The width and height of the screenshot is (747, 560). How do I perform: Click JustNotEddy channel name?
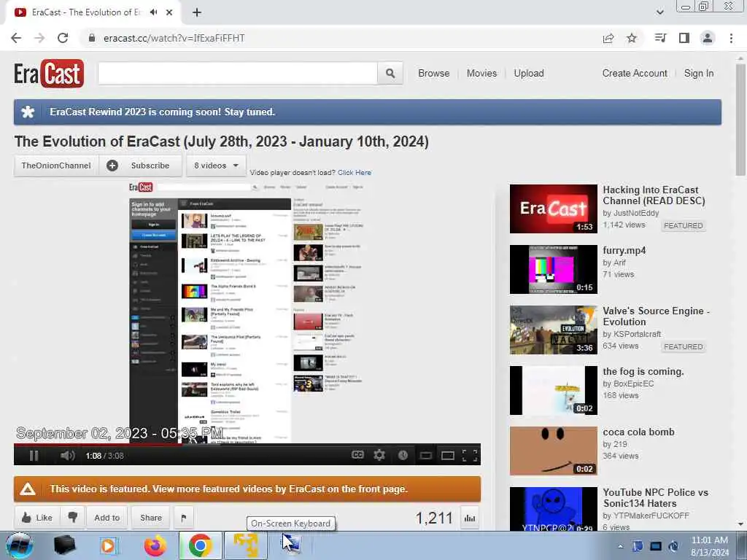point(635,214)
